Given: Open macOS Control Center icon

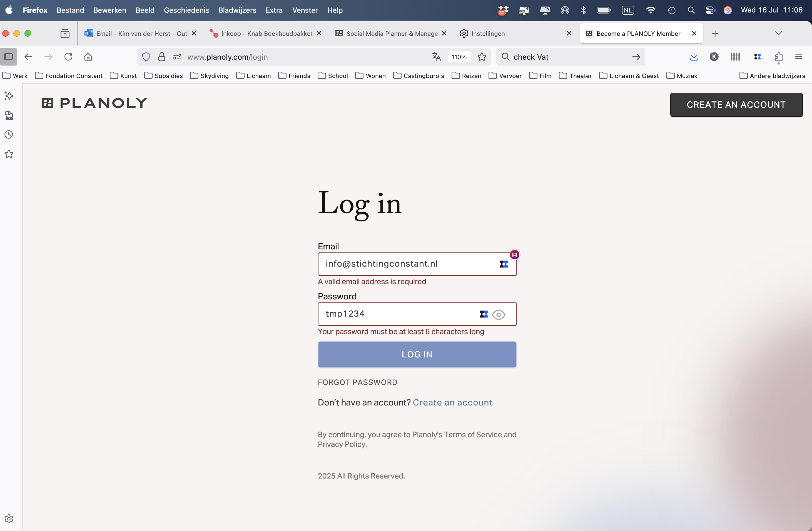Looking at the screenshot, I should tap(710, 10).
